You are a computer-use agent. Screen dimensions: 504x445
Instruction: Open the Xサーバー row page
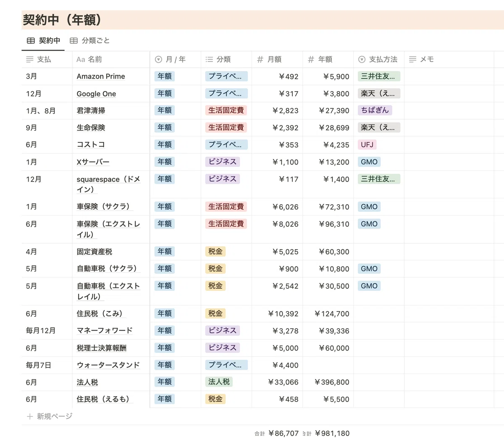(93, 162)
